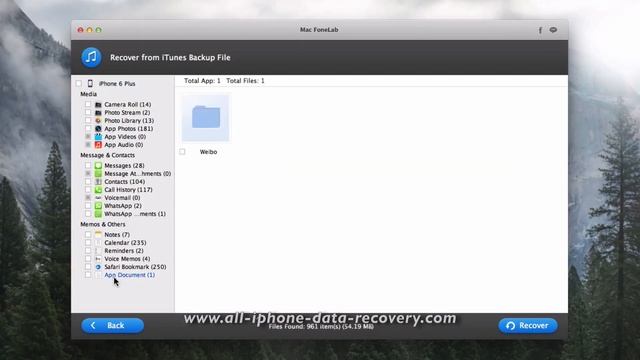Select Photo Library (13) category
Viewport: 640px width, 360px height.
129,120
